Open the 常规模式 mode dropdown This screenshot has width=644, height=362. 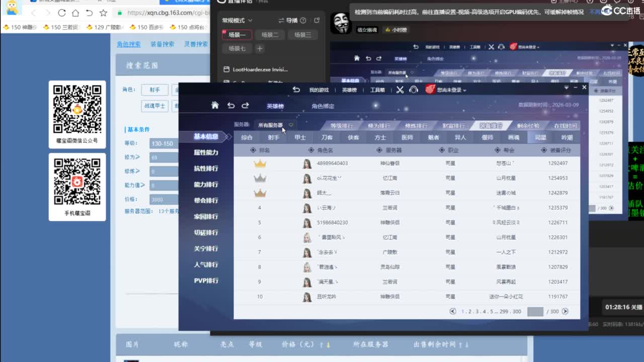tap(237, 21)
